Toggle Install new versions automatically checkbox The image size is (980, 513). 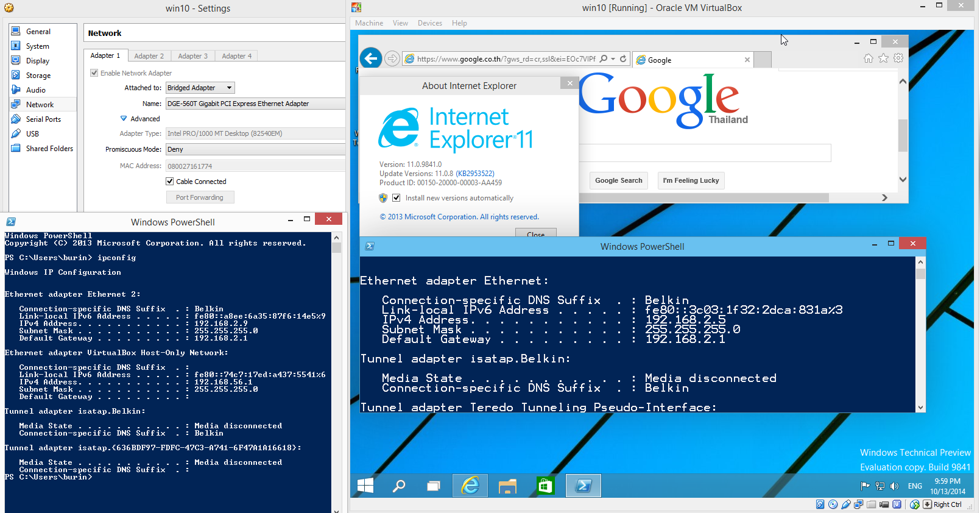coord(397,197)
